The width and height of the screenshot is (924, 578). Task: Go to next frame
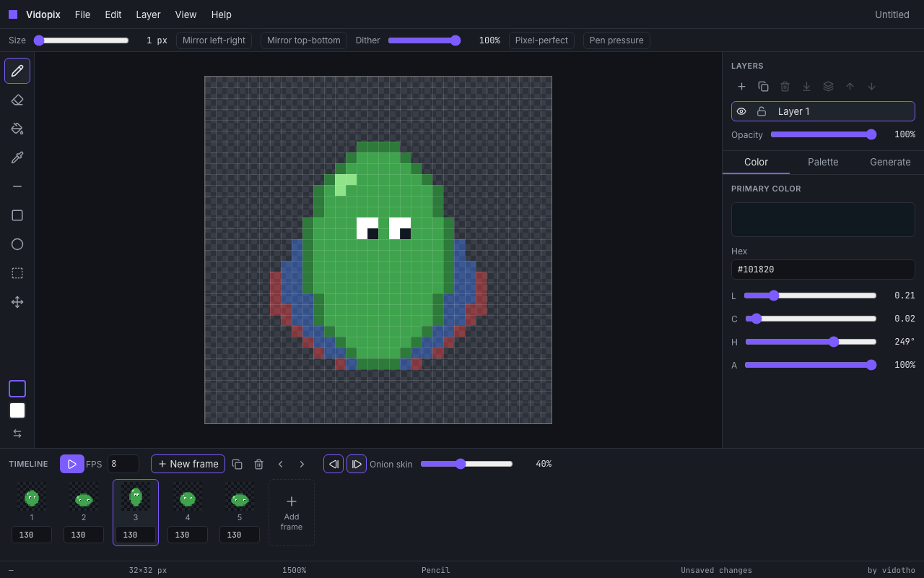[302, 464]
